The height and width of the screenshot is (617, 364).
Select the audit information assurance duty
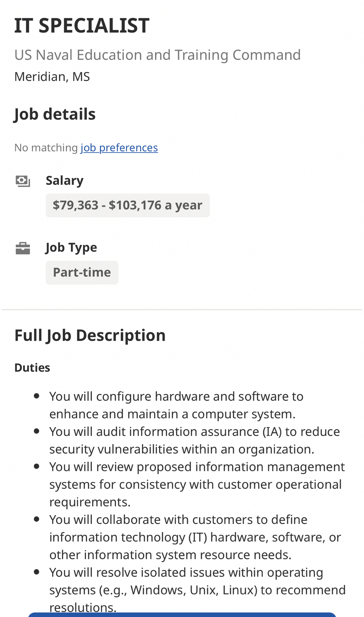194,440
